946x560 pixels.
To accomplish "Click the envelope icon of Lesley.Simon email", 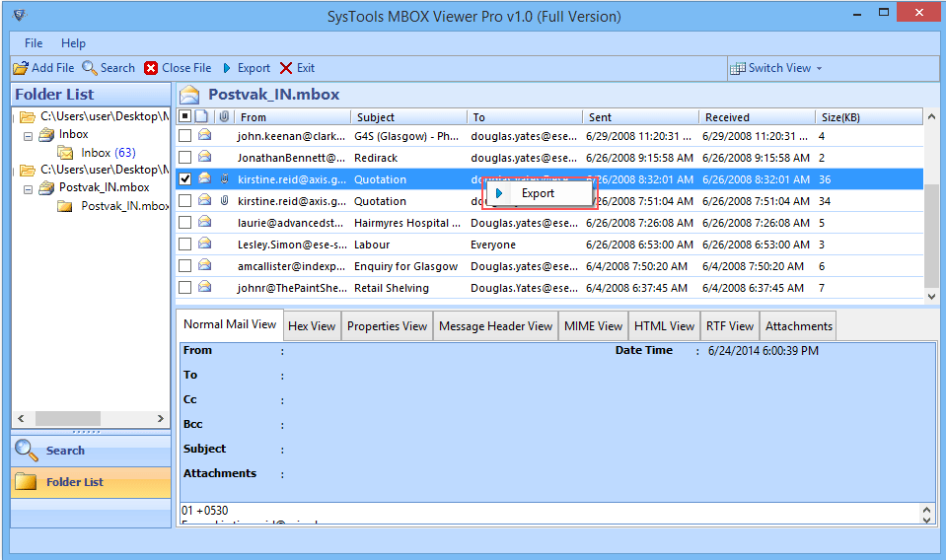I will click(x=205, y=244).
